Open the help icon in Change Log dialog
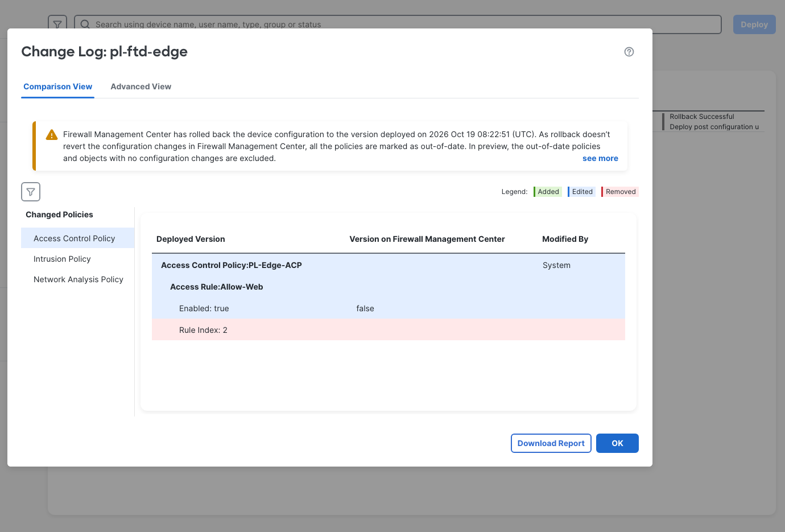The width and height of the screenshot is (785, 532). [629, 52]
